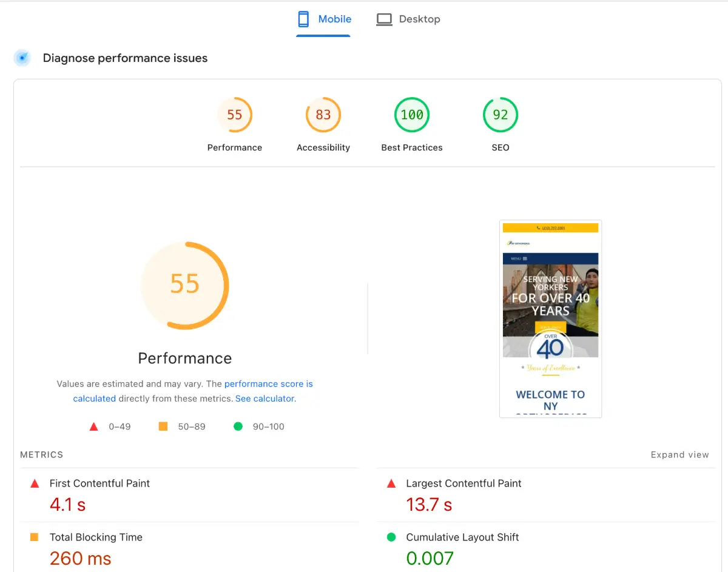Click the 90–100 legend text
Image resolution: width=728 pixels, height=572 pixels.
(269, 426)
